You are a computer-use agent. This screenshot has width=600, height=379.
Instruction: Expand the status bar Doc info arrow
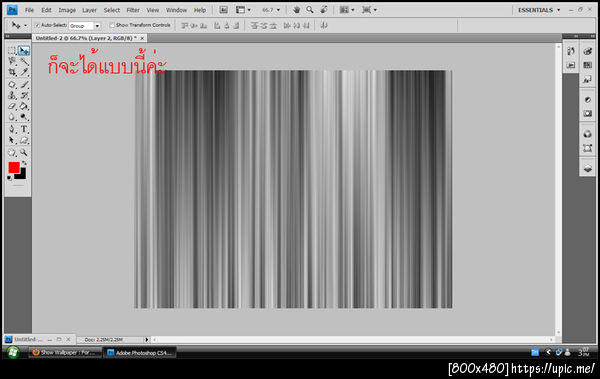point(147,340)
